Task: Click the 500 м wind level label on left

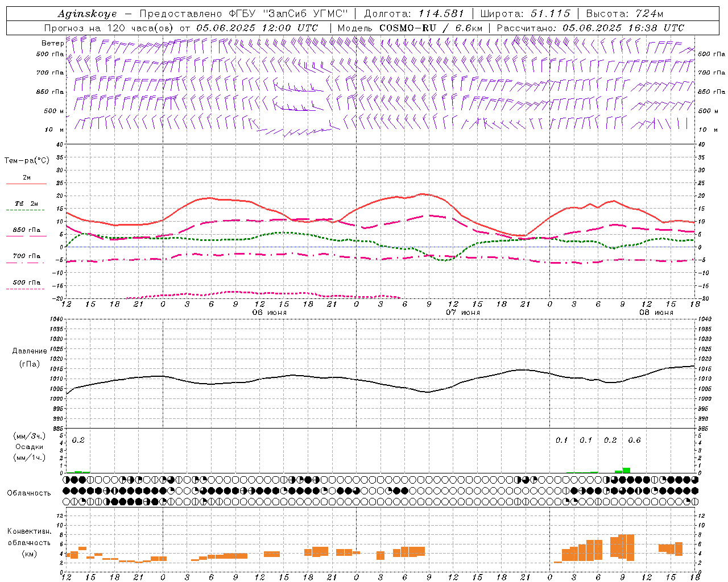Action: click(54, 111)
